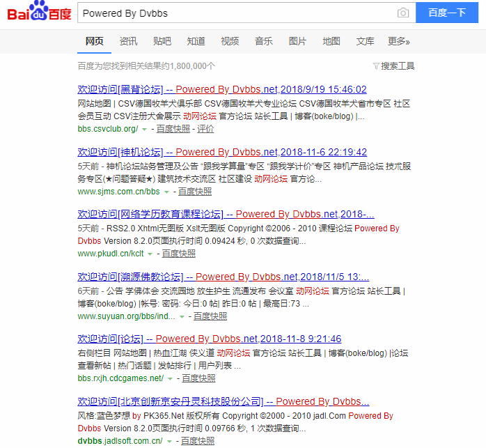Open 百度快照 for www.pkudl.cn/kclt
The width and height of the screenshot is (486, 448).
179,254
